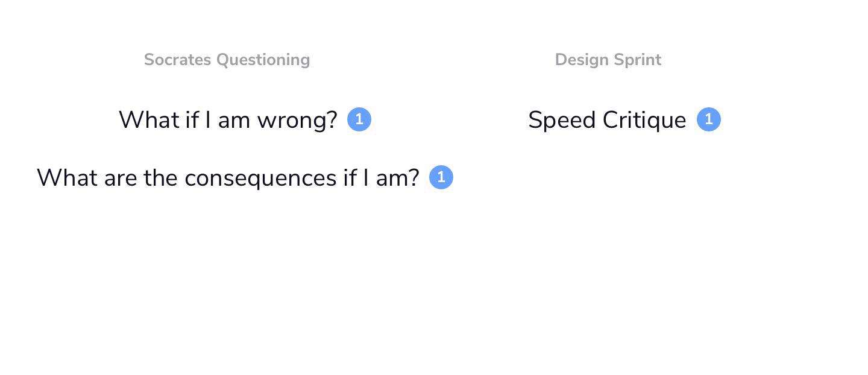Screen dimensions: 868x375
Task: Click 'if I am?' ending the second question
Action: pyautogui.click(x=381, y=178)
